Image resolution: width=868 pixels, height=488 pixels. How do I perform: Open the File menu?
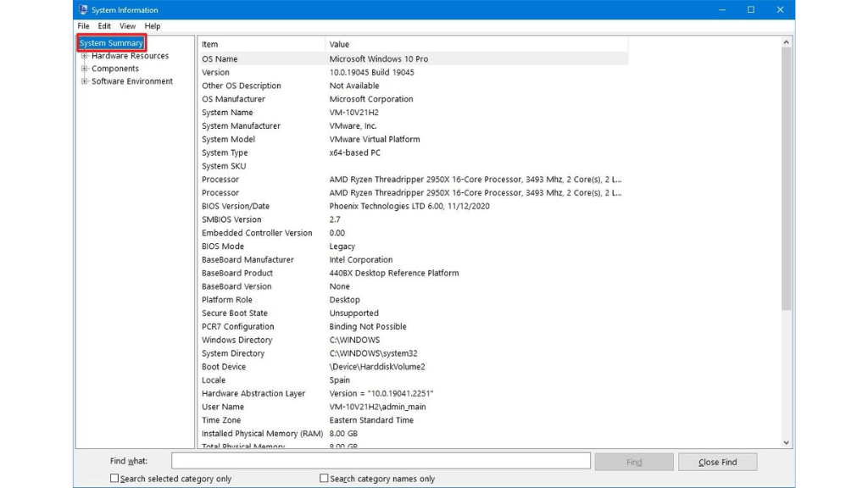[83, 26]
